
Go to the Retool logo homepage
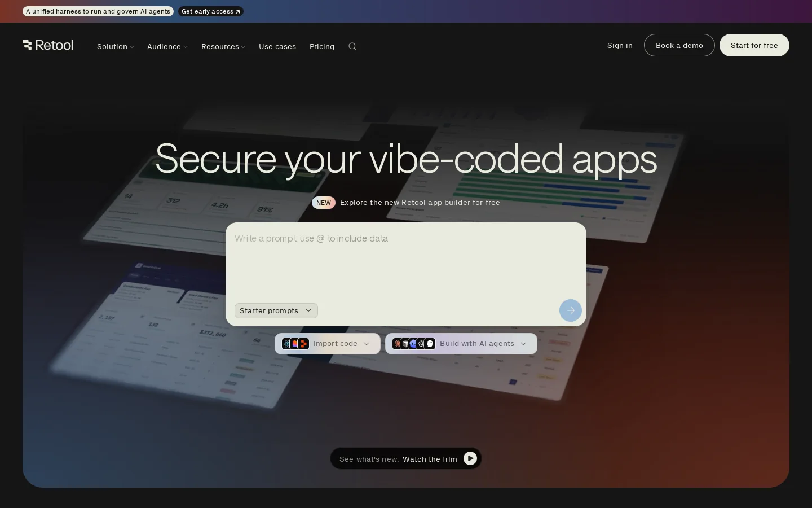(48, 45)
